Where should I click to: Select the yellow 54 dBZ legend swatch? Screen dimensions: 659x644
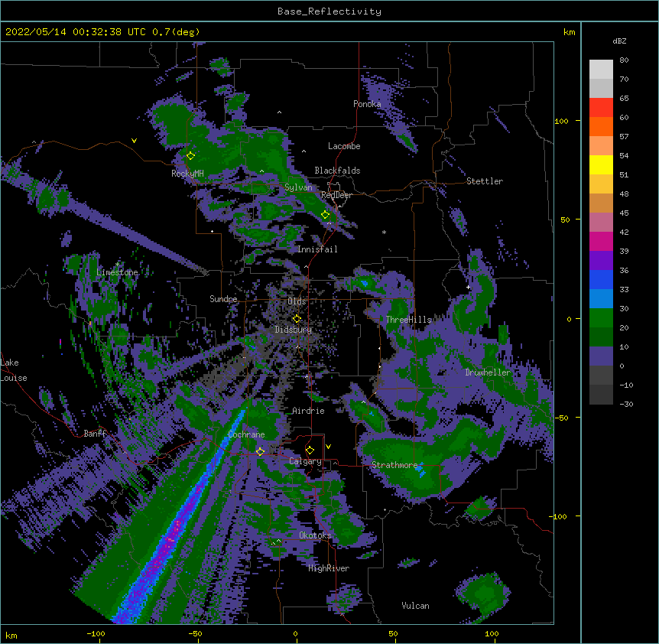[601, 164]
